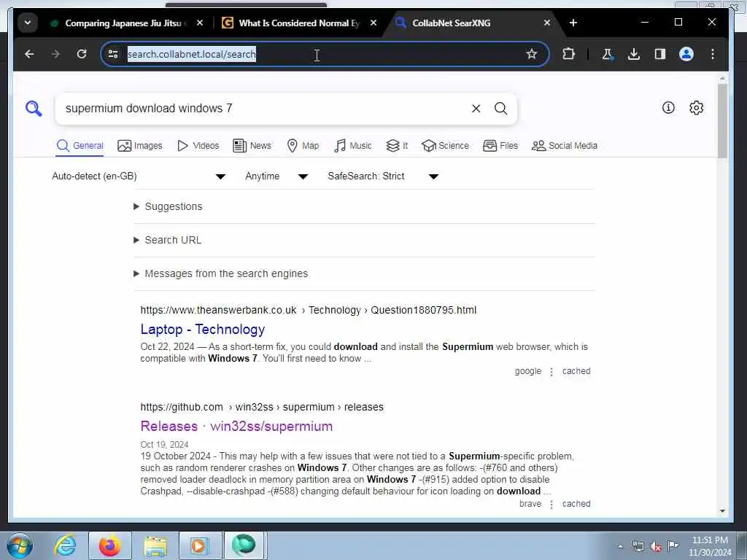
Task: Switch to Videos search category
Action: coord(198,146)
